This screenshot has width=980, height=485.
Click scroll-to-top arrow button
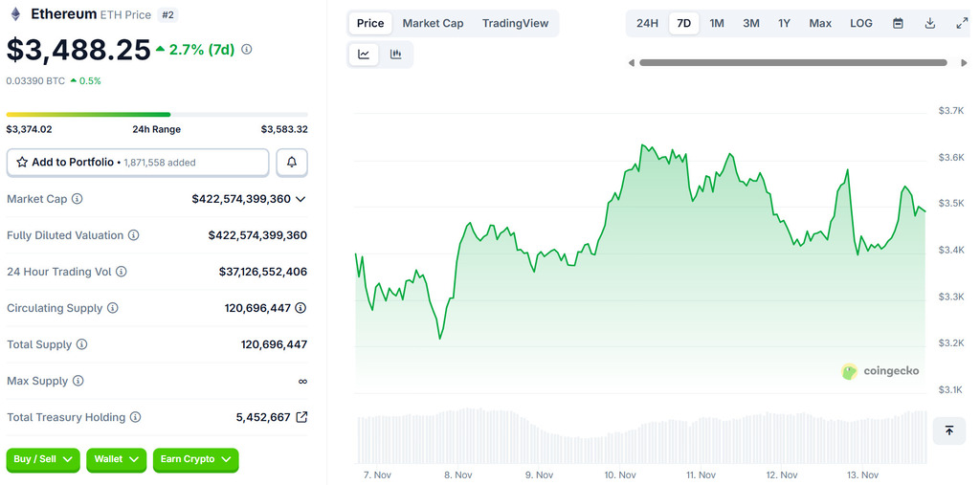coord(948,430)
